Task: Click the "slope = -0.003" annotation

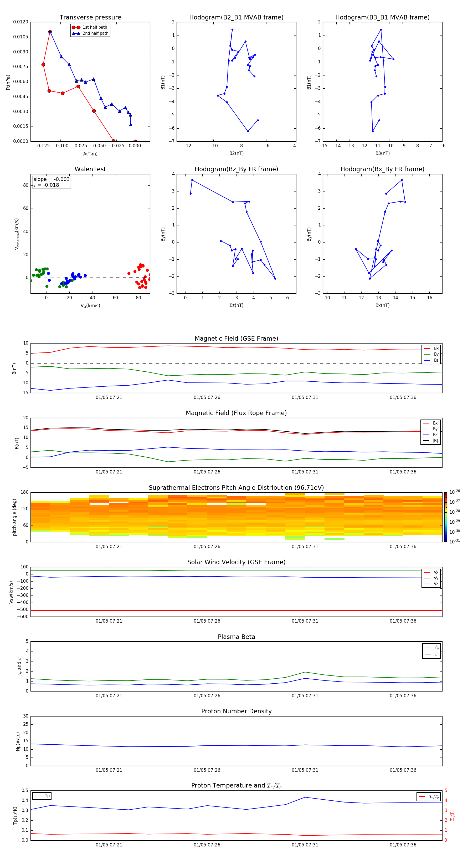Action: point(52,179)
